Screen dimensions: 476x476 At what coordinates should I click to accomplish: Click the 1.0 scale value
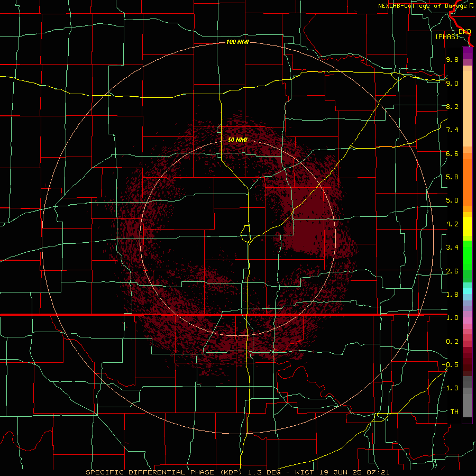pos(452,318)
